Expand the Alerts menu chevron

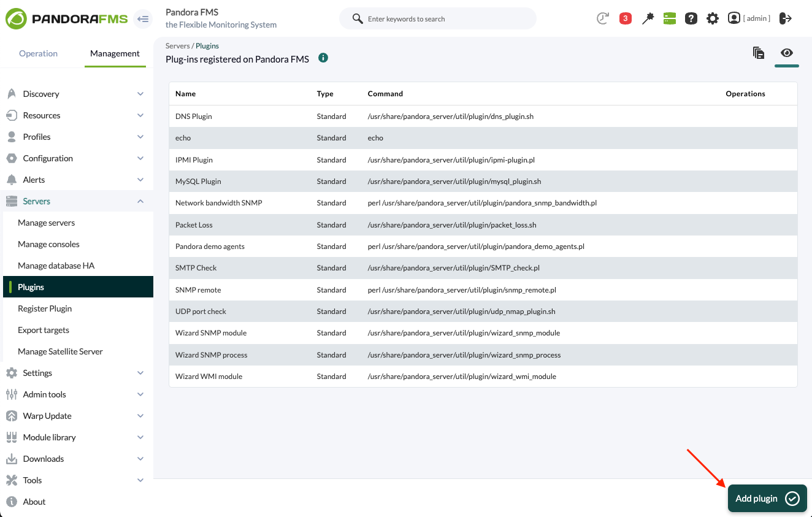140,180
